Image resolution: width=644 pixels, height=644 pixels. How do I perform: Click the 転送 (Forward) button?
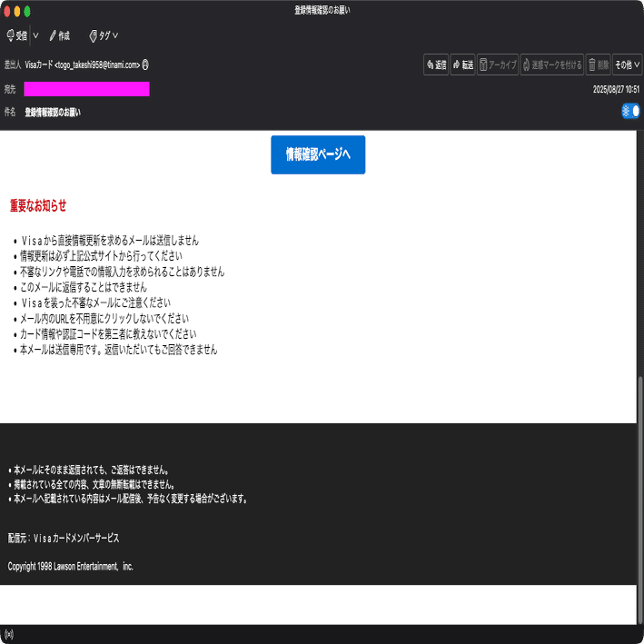(x=462, y=64)
